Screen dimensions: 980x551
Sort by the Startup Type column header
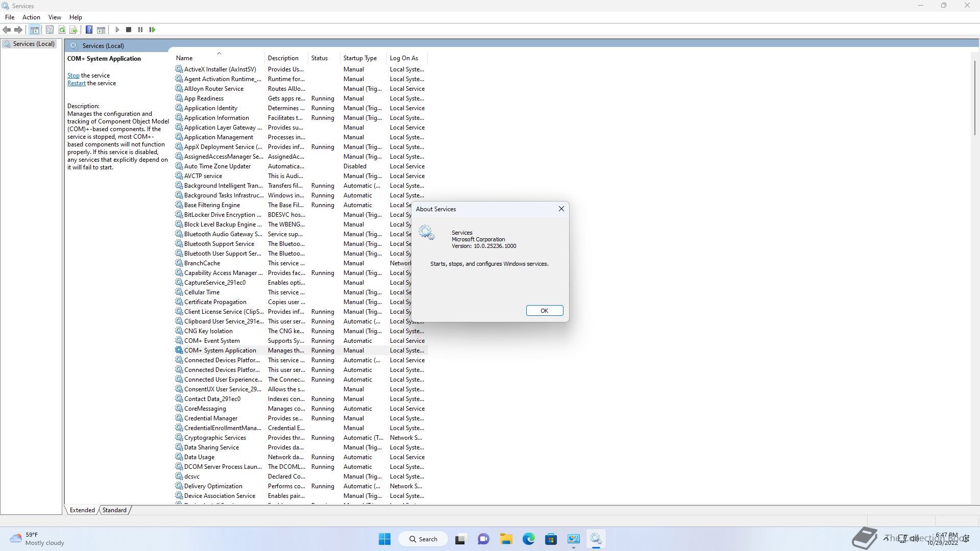tap(360, 58)
